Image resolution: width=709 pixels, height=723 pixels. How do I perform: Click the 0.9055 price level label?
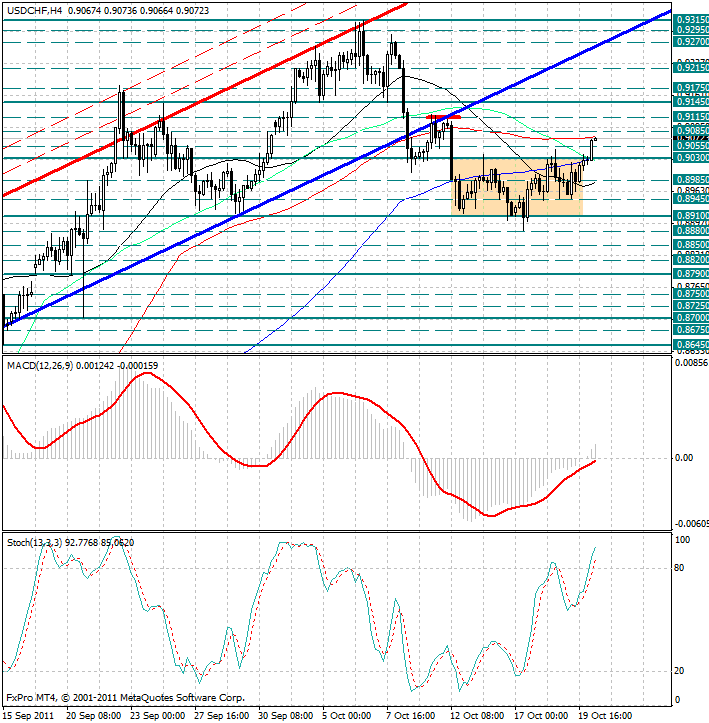click(x=691, y=146)
